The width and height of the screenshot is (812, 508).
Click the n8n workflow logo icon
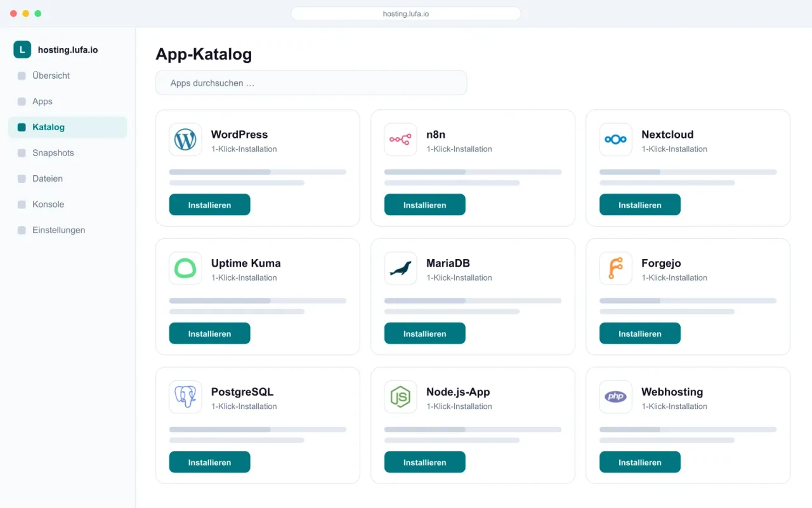(x=400, y=140)
